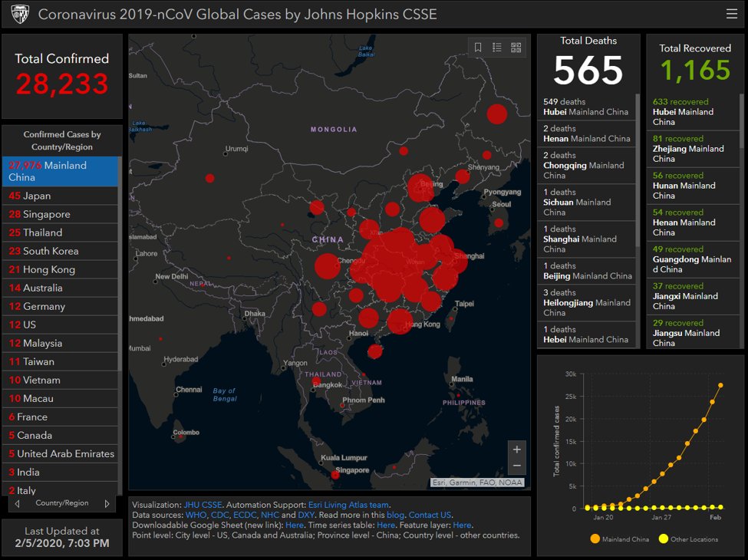Select 633 recovered Hubei entry
The height and width of the screenshot is (560, 748).
pos(693,112)
